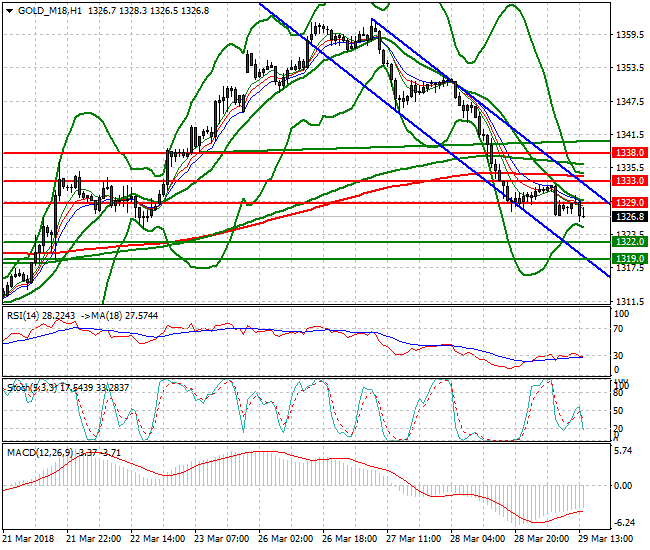The image size is (650, 550).
Task: Click the MACD scale value -6.24
Action: [623, 523]
